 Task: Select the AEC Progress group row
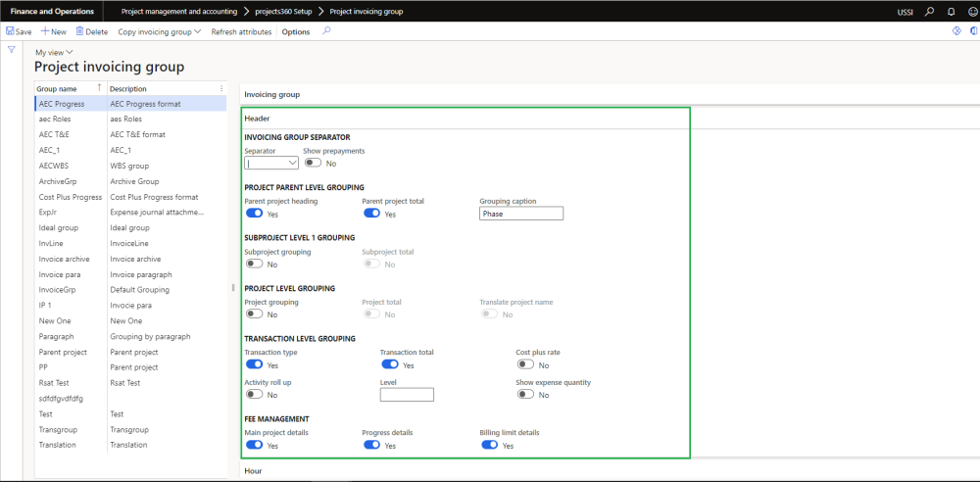pyautogui.click(x=130, y=104)
